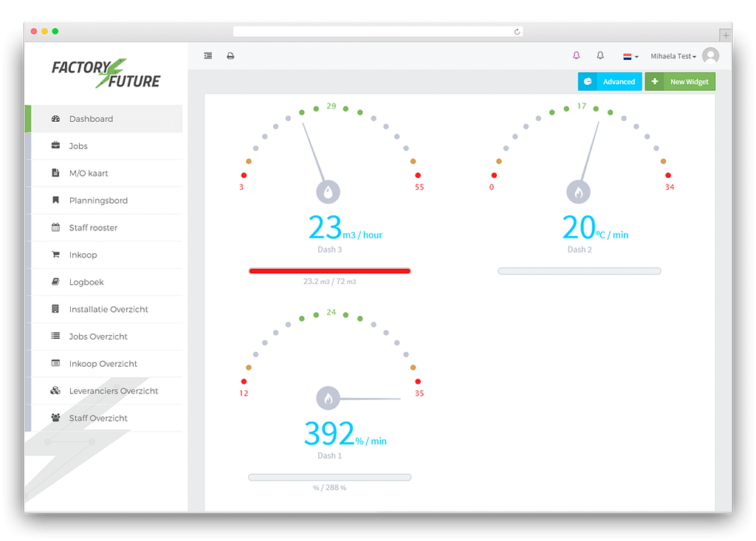Click the user profile avatar
Image resolution: width=756 pixels, height=541 pixels.
pyautogui.click(x=710, y=55)
